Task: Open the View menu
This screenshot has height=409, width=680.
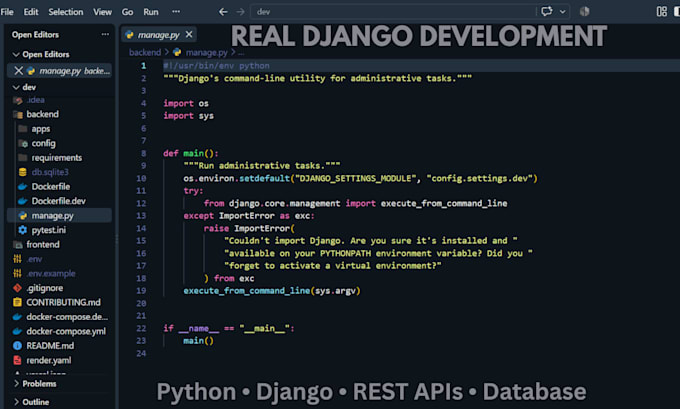Action: (x=102, y=12)
